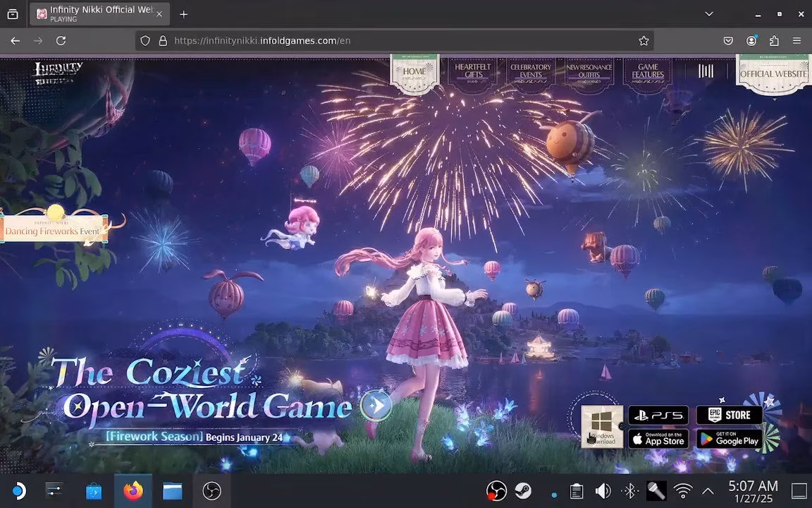Click the Official Website link
812x508 pixels.
coord(772,73)
